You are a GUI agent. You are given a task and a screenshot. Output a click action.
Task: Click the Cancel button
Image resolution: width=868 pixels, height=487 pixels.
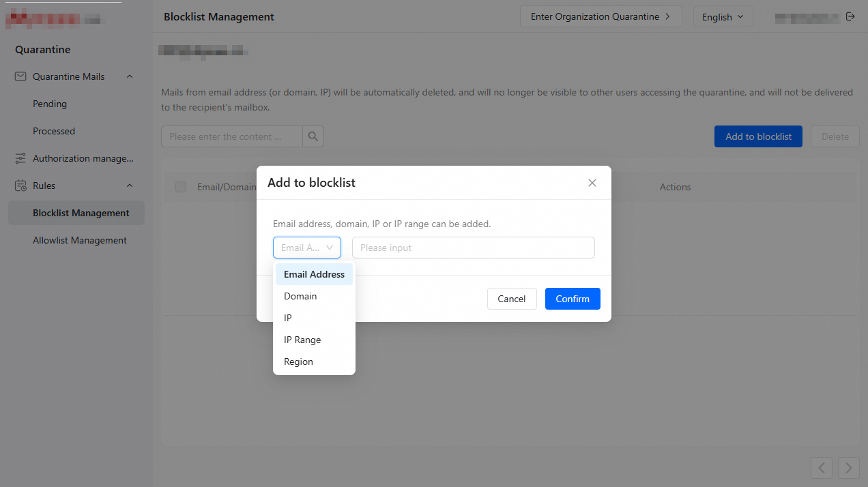512,299
